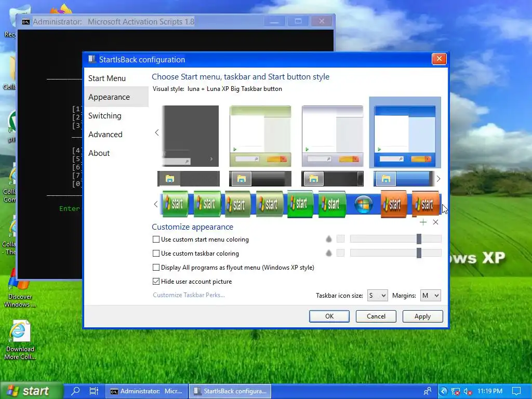Open the taskbar search magnifier icon
The width and height of the screenshot is (532, 399).
[x=75, y=391]
